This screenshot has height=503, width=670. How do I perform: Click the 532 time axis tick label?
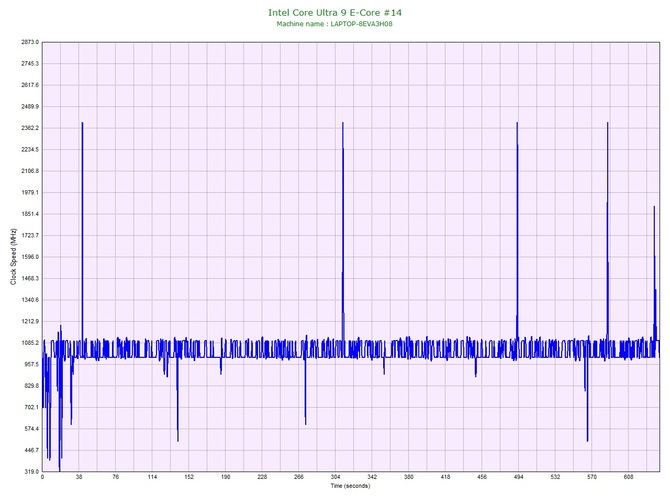555,477
